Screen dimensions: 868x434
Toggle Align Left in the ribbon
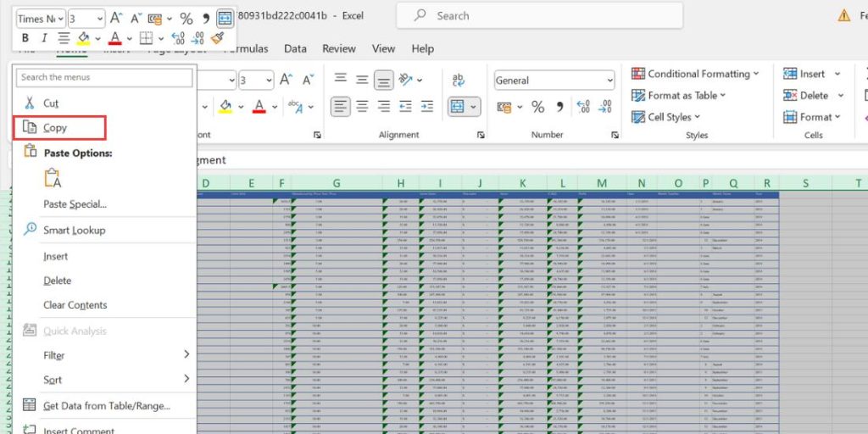(341, 106)
